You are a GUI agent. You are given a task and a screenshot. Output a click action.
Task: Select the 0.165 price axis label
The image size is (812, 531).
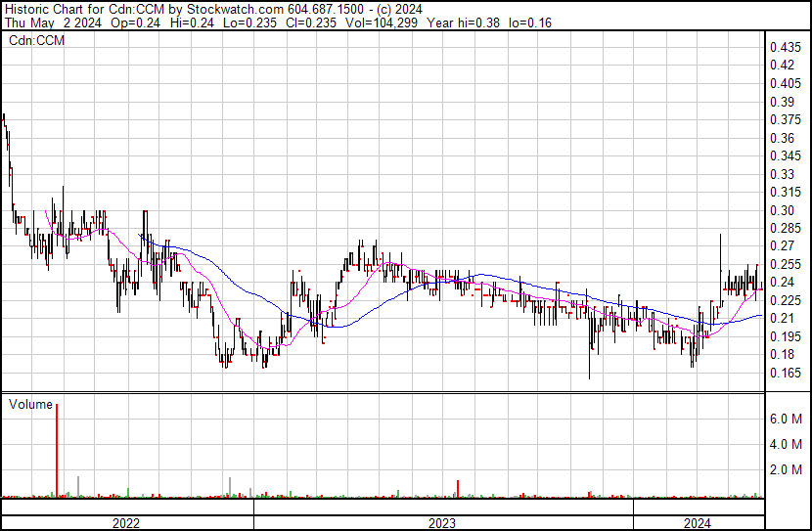coord(786,374)
